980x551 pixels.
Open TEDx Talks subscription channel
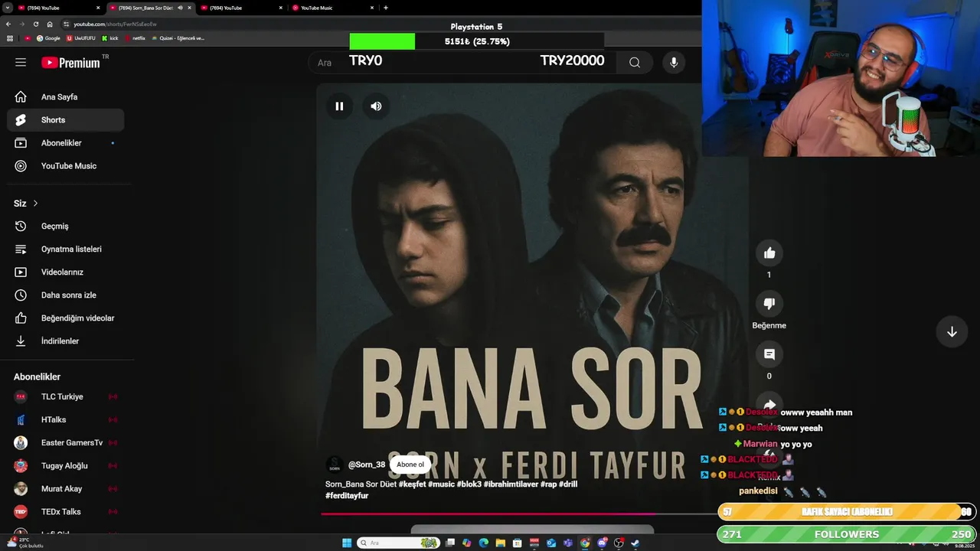click(66, 512)
